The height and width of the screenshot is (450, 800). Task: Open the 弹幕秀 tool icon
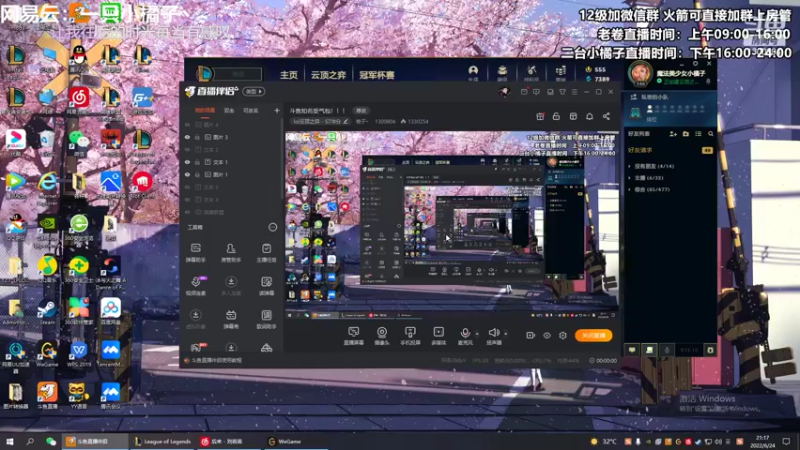pos(231,319)
